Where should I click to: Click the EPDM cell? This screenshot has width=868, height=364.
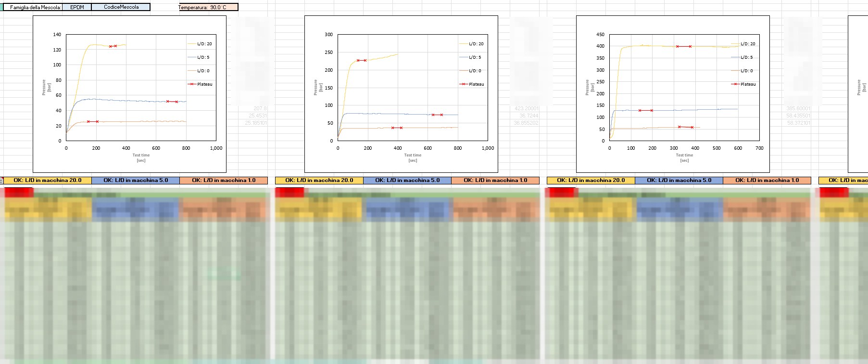[77, 7]
